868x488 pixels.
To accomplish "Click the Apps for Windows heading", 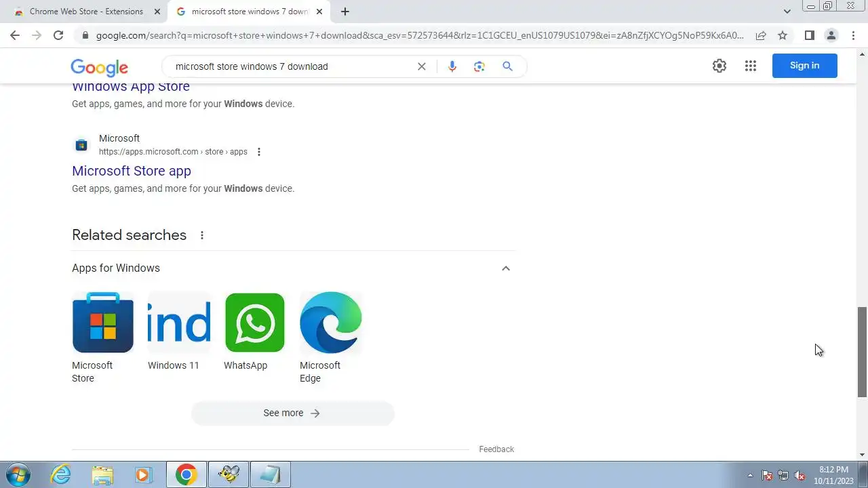I will 116,268.
